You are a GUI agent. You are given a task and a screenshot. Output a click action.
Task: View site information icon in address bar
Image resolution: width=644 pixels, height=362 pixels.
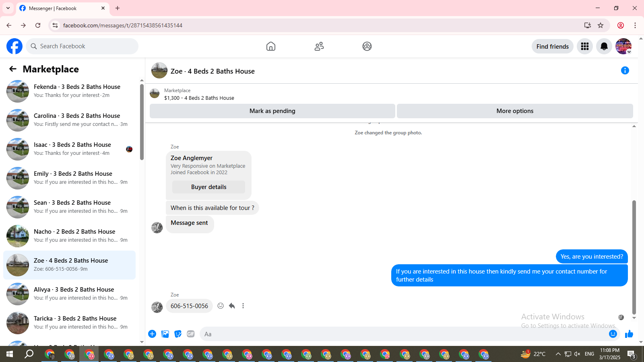[55, 25]
